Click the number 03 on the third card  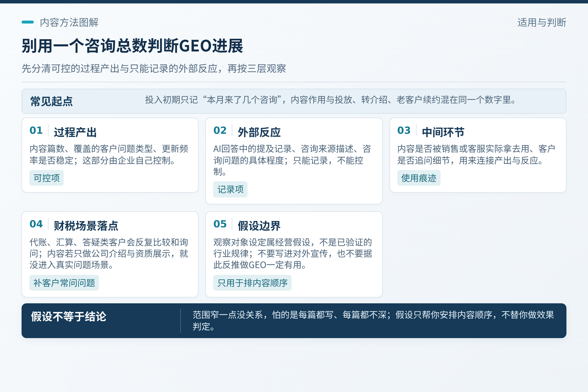404,130
